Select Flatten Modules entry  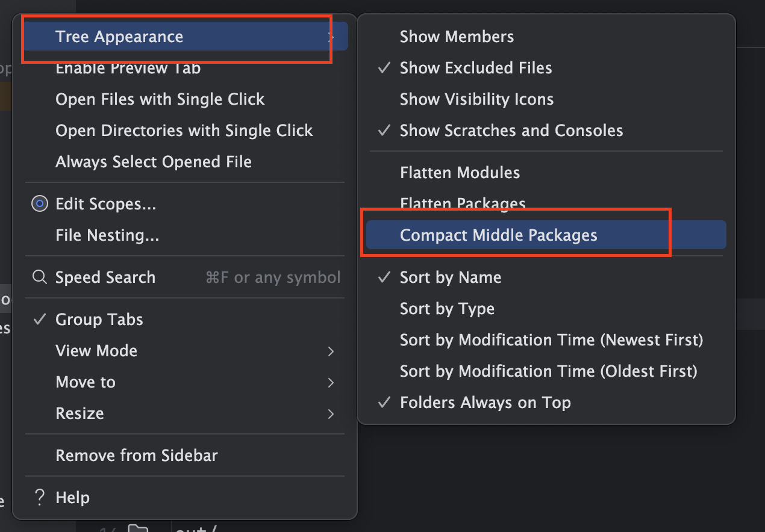point(460,173)
